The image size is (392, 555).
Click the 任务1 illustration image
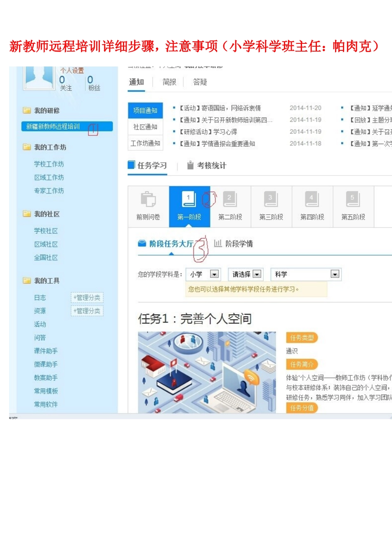click(x=207, y=372)
